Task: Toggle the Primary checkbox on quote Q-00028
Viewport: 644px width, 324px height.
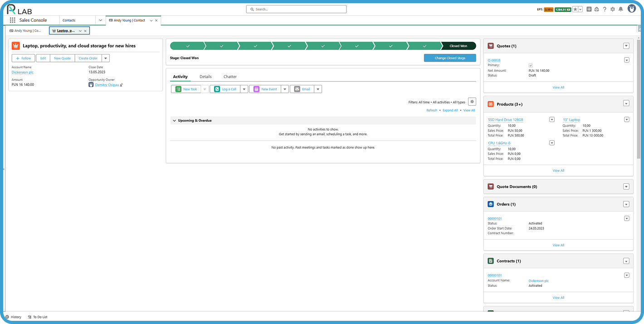Action: point(531,65)
